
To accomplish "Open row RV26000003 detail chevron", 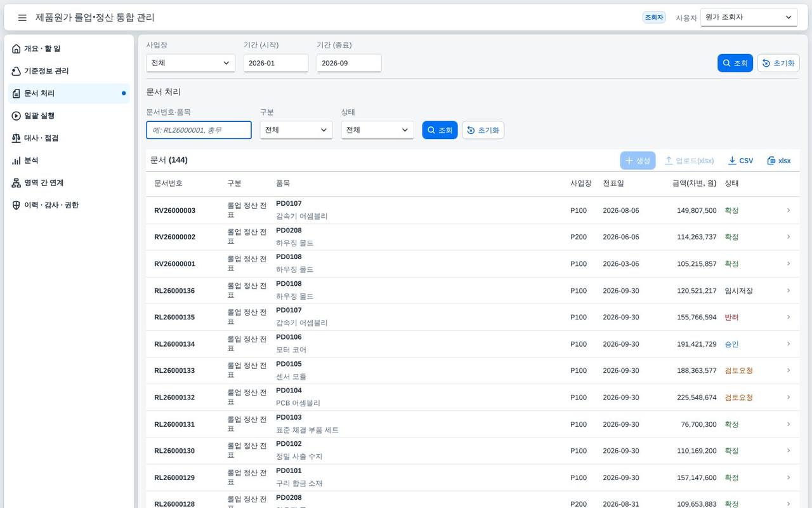I will pyautogui.click(x=789, y=210).
